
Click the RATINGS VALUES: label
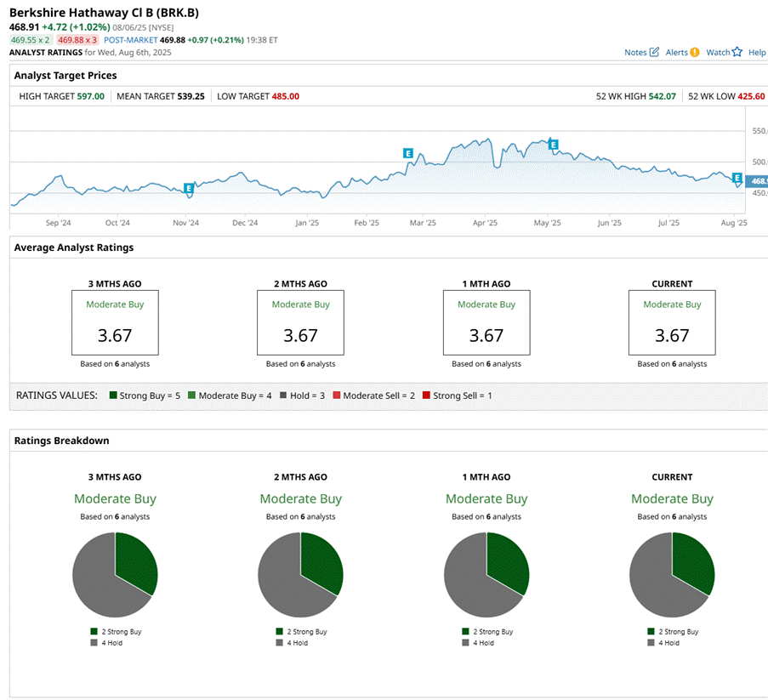click(x=57, y=396)
